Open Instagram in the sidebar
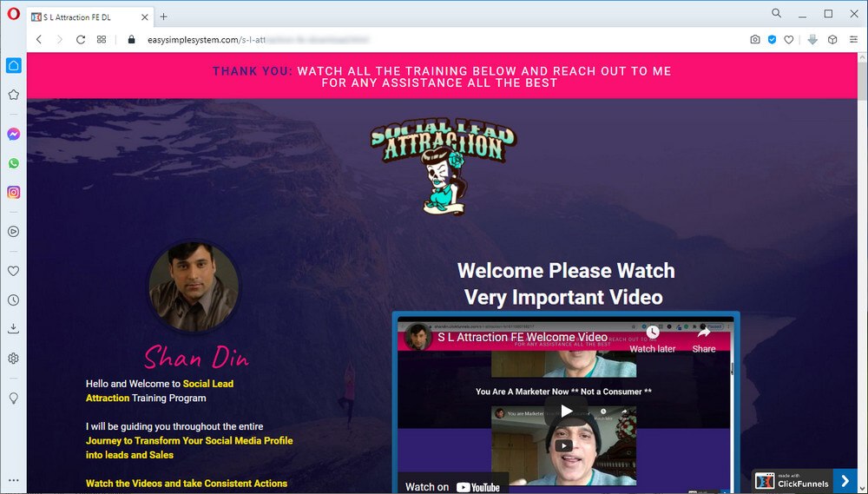Image resolution: width=868 pixels, height=494 pixels. click(x=14, y=192)
